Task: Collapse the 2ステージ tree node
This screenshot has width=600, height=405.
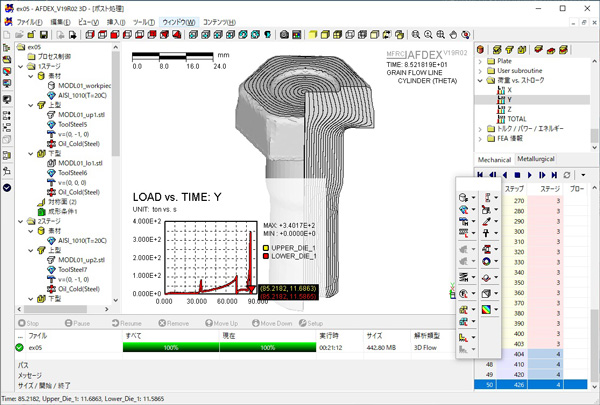Action: coord(21,221)
